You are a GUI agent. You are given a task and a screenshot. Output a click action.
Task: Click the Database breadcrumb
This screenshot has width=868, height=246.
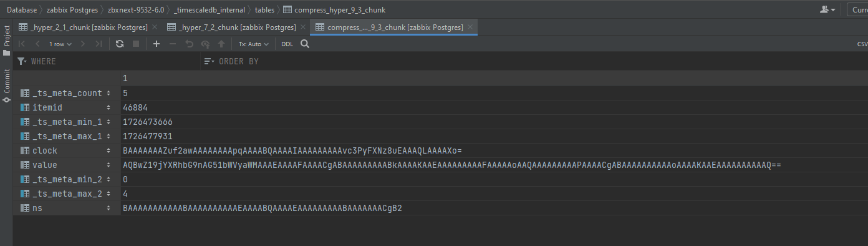(x=22, y=10)
